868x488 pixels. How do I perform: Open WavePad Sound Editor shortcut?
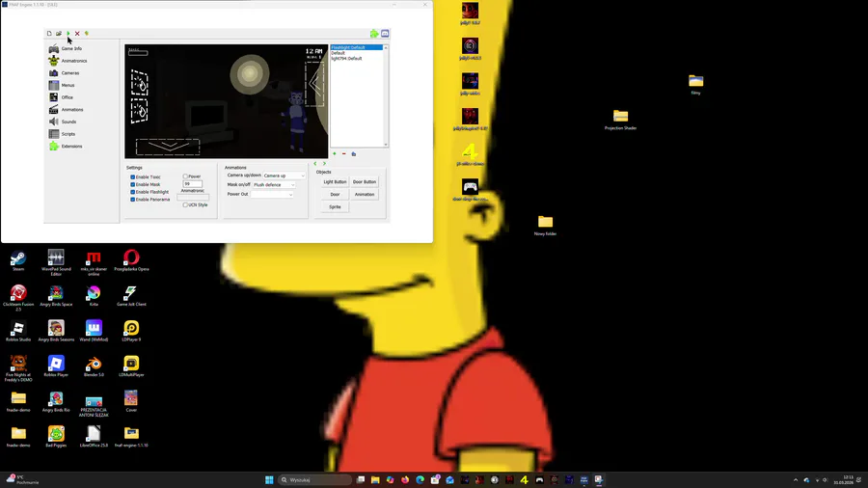(56, 263)
